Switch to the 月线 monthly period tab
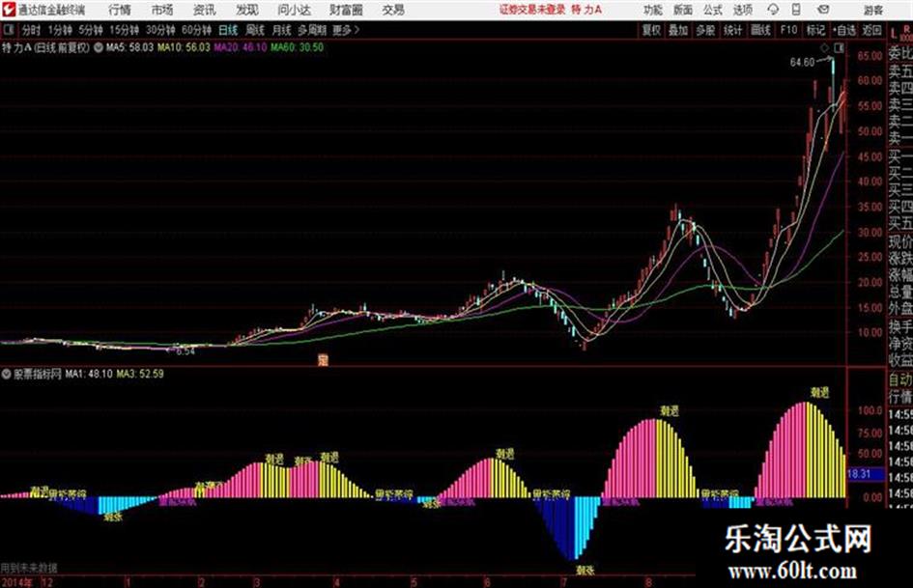This screenshot has width=913, height=588. point(282,30)
